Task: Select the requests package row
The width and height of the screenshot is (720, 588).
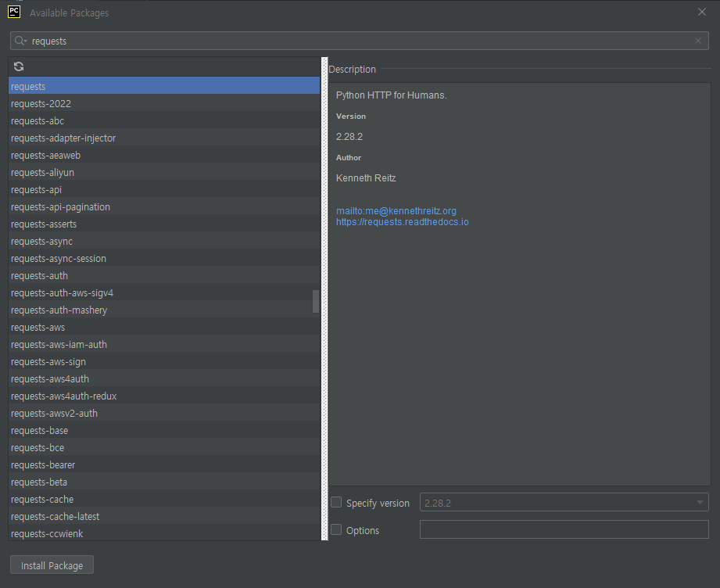Action: [164, 86]
